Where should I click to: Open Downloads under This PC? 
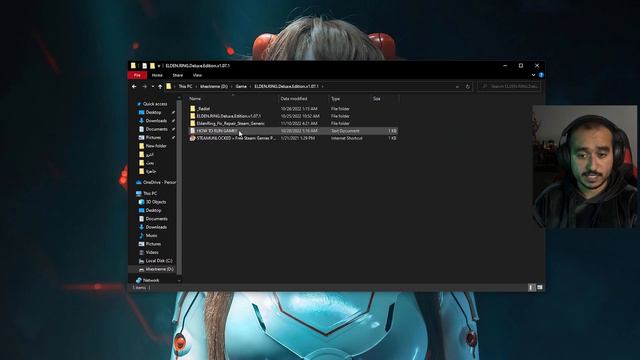[x=156, y=227]
